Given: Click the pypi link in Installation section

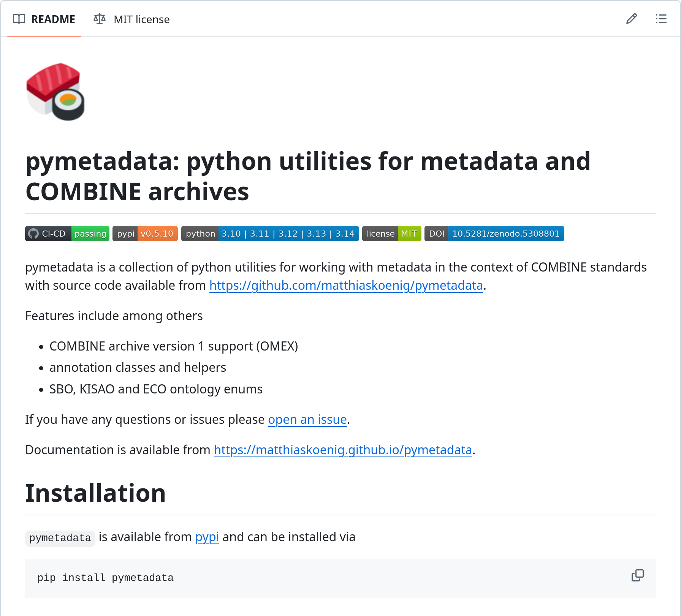Looking at the screenshot, I should 207,537.
